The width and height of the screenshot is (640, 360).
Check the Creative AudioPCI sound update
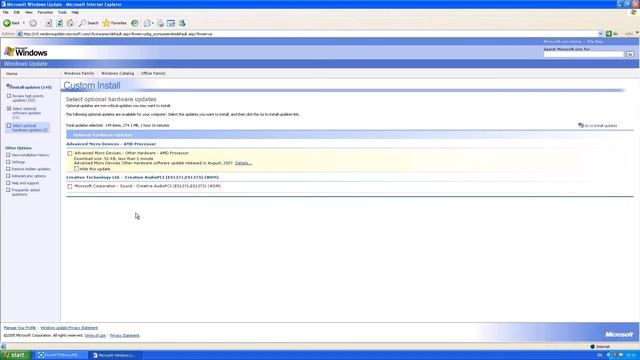tap(70, 187)
